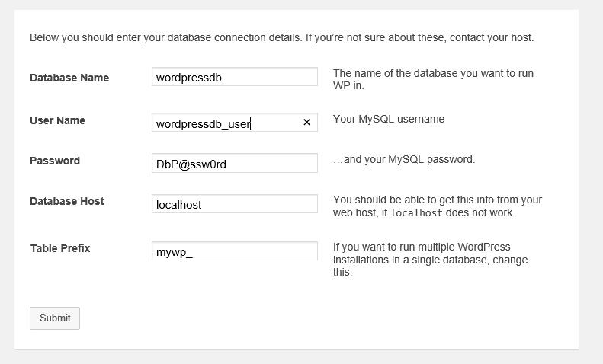This screenshot has height=364, width=603.
Task: Click the Password label
Action: click(x=55, y=161)
